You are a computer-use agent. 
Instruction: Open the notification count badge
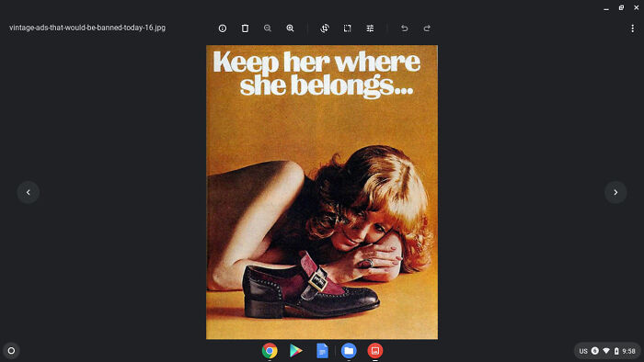(x=594, y=351)
